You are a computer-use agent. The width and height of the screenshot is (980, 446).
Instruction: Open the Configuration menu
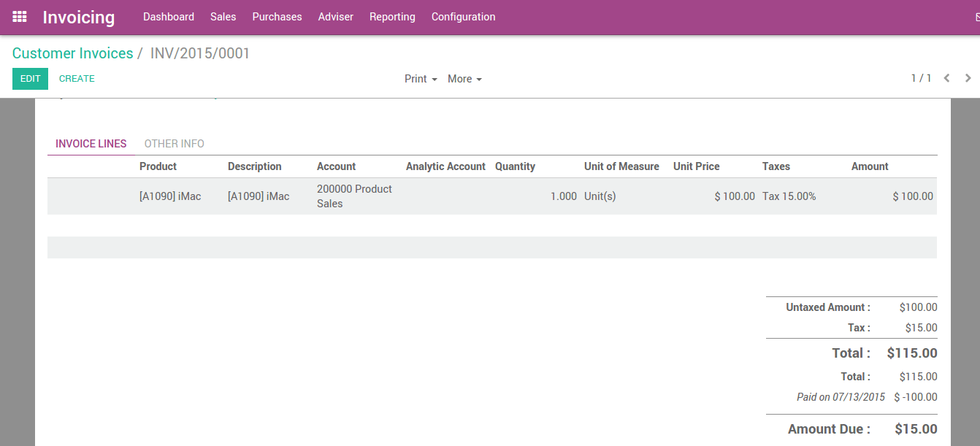[x=463, y=16]
